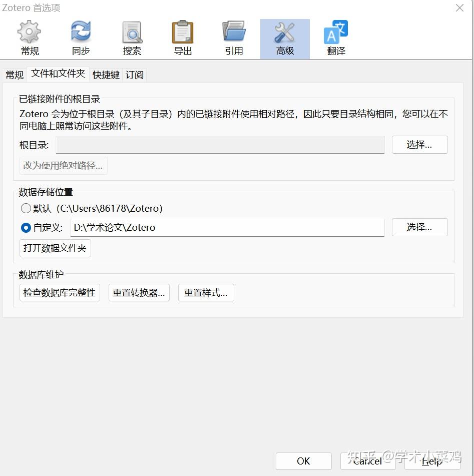Confirm preferences with OK
This screenshot has height=476, width=474.
tap(304, 461)
